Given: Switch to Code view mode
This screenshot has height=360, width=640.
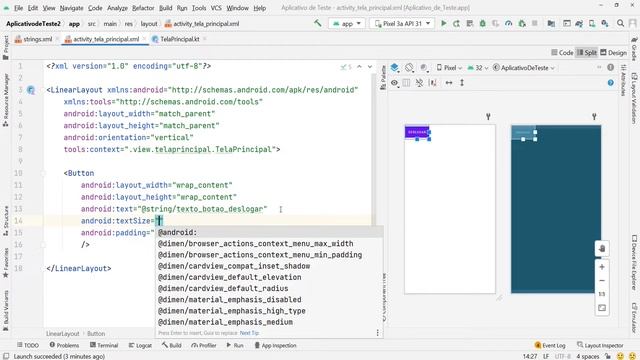Looking at the screenshot, I should tap(562, 53).
